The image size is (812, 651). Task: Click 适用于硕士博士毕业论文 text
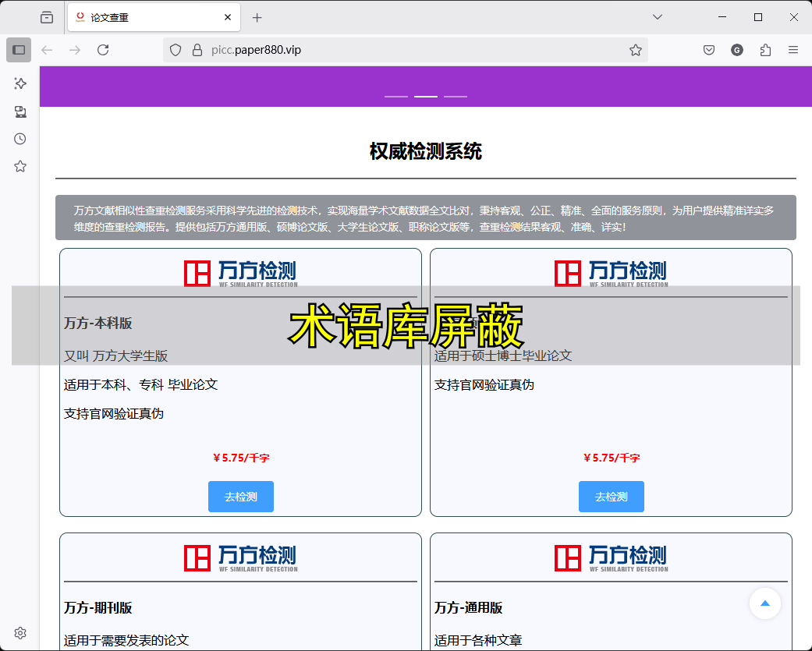pyautogui.click(x=503, y=356)
